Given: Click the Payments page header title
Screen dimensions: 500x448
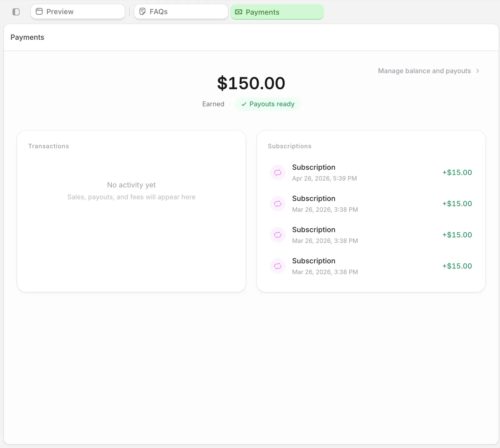Looking at the screenshot, I should pos(27,37).
